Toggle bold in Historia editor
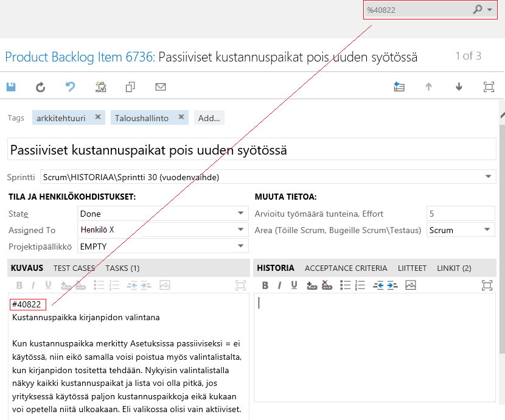This screenshot has width=505, height=420. click(x=265, y=285)
